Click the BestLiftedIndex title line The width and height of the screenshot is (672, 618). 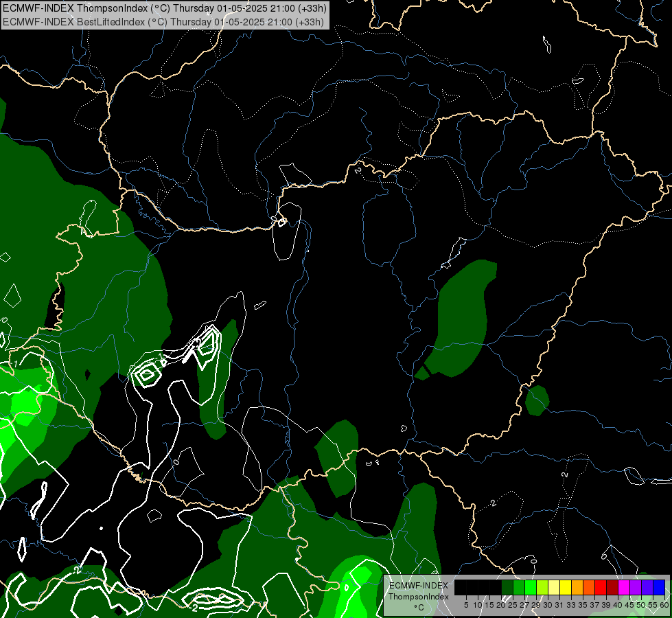163,22
